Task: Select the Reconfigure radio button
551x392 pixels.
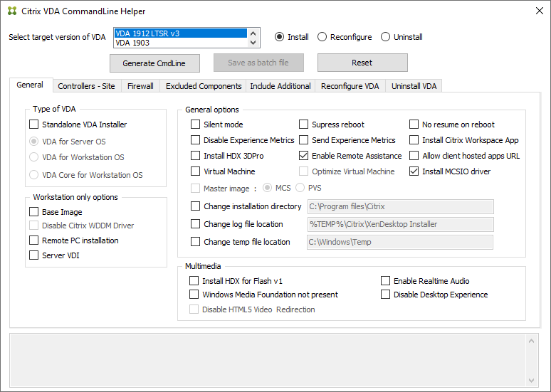Action: pos(322,37)
